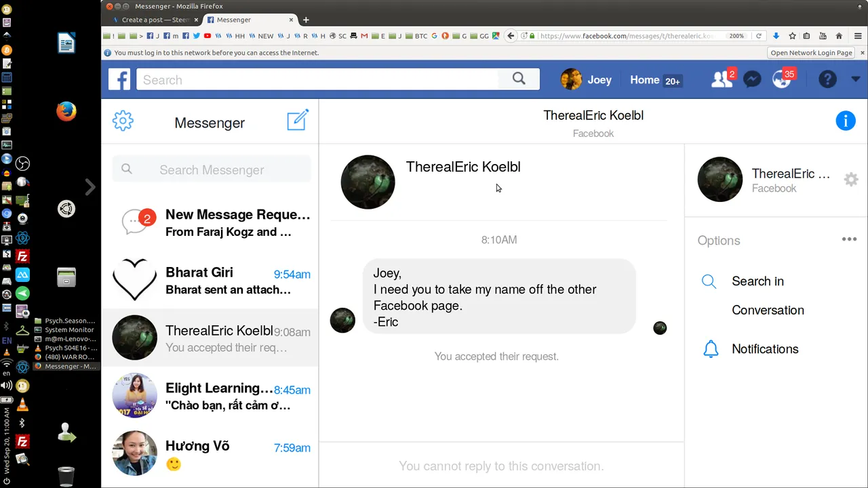Compose a new message with pencil icon
This screenshot has width=868, height=488.
click(298, 120)
